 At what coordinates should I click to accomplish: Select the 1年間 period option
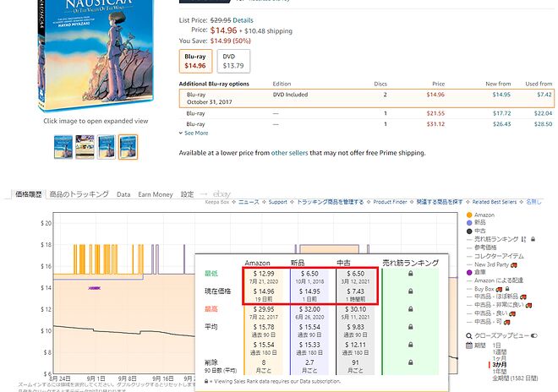(500, 372)
